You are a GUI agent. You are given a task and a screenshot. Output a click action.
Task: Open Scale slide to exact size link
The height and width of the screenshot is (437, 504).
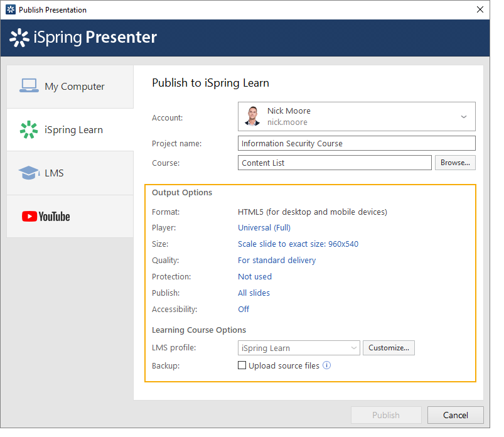pos(298,244)
